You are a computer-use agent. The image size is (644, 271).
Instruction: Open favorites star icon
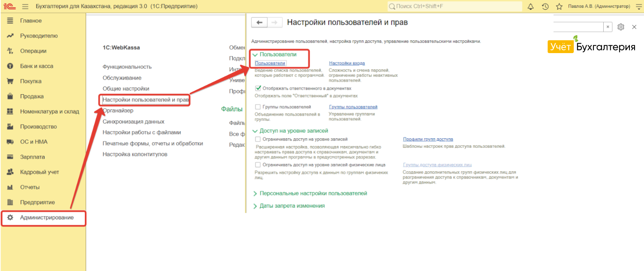(559, 6)
